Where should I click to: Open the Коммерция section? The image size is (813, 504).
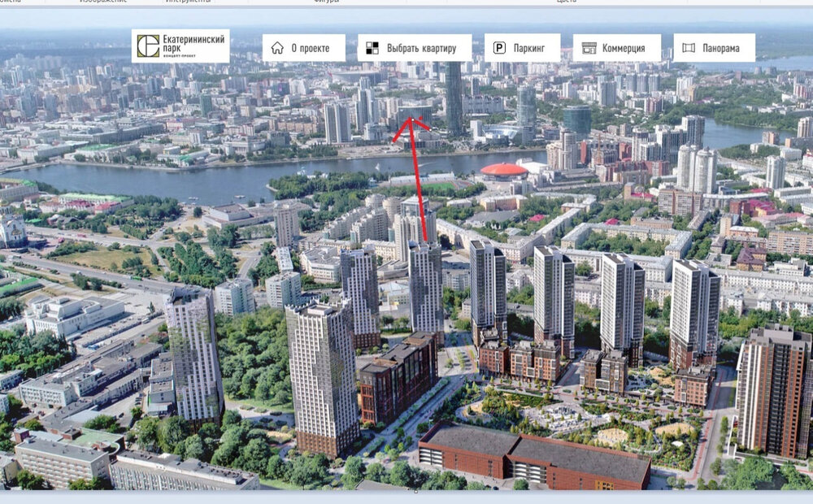point(617,48)
